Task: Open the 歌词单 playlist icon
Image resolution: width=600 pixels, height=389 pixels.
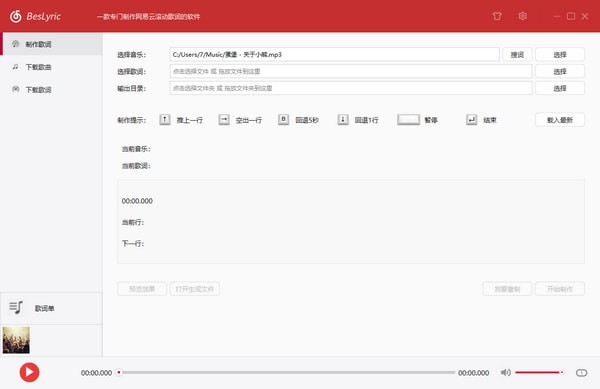Action: (16, 307)
